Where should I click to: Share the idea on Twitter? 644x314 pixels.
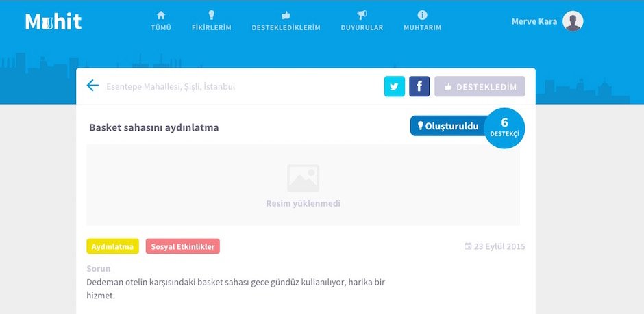coord(395,87)
